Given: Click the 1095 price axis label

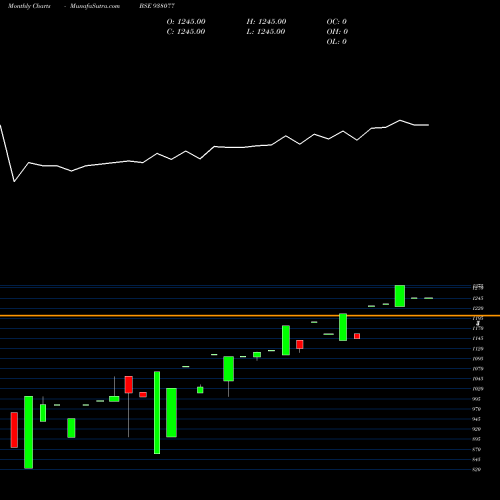Looking at the screenshot, I should click(478, 359).
